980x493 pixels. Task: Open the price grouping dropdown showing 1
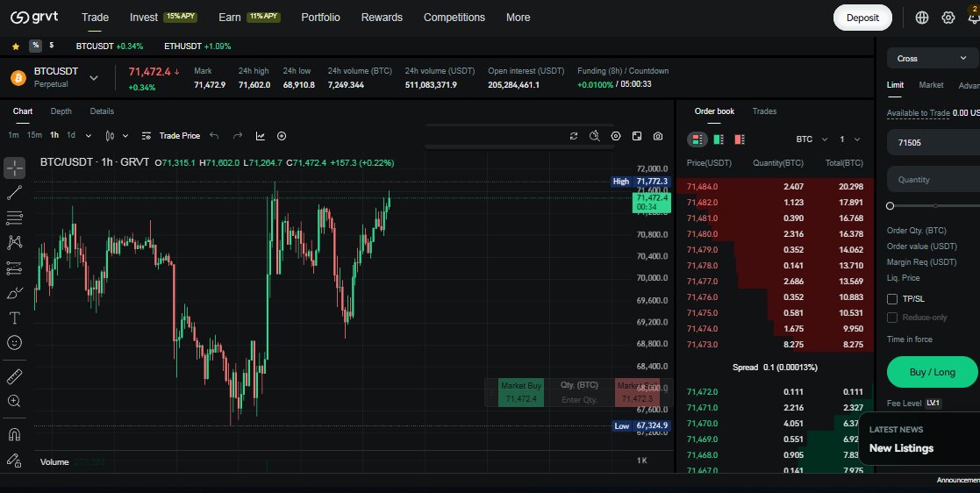850,139
